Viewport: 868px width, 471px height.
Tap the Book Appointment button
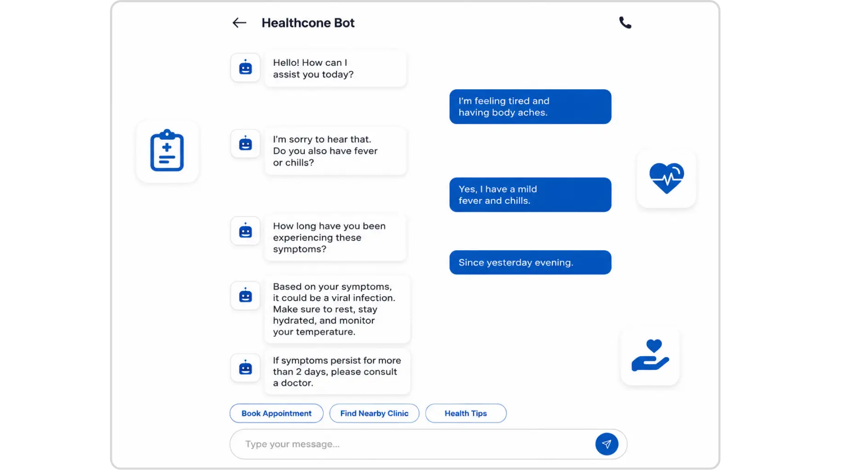pos(277,413)
